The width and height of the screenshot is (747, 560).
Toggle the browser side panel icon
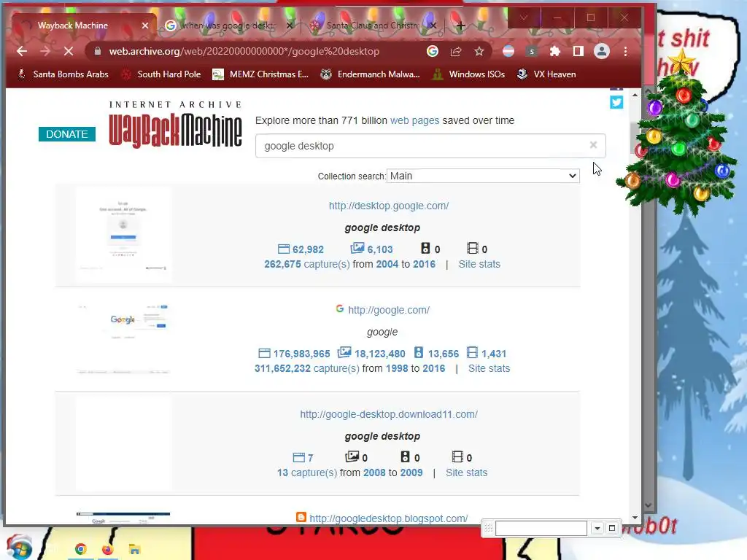coord(578,52)
